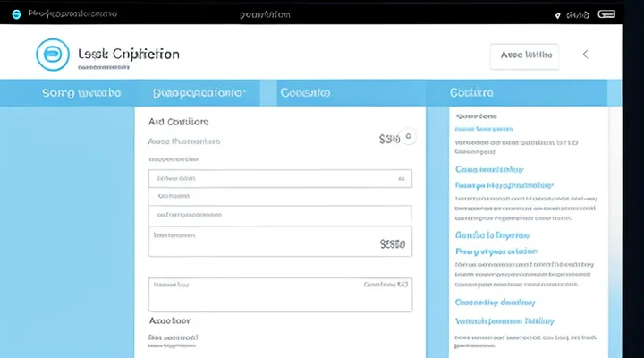The image size is (644, 358).
Task: Click the form field containing the dollar amount
Action: click(280, 243)
